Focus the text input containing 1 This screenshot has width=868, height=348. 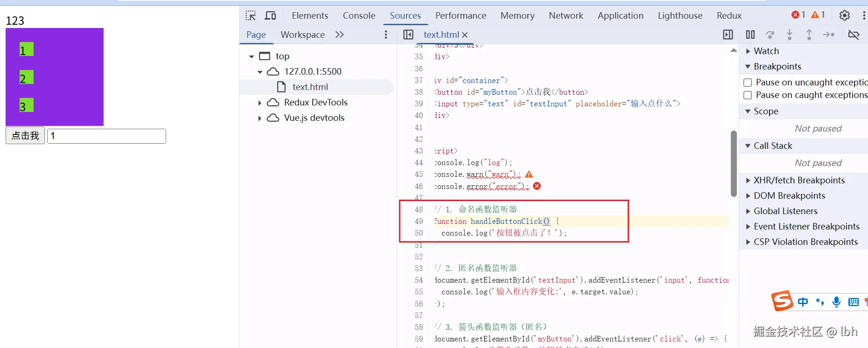(x=106, y=136)
